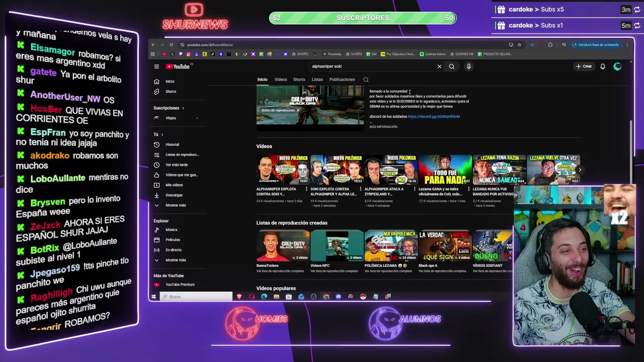Click the Crear button
The height and width of the screenshot is (362, 644).
pyautogui.click(x=584, y=66)
